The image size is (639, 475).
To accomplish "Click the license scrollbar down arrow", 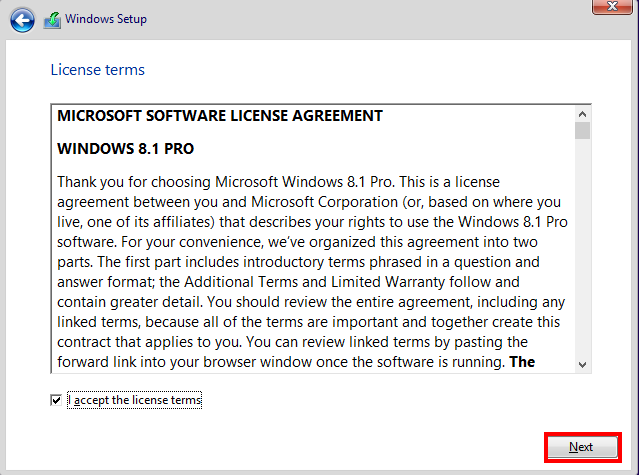I will (582, 365).
